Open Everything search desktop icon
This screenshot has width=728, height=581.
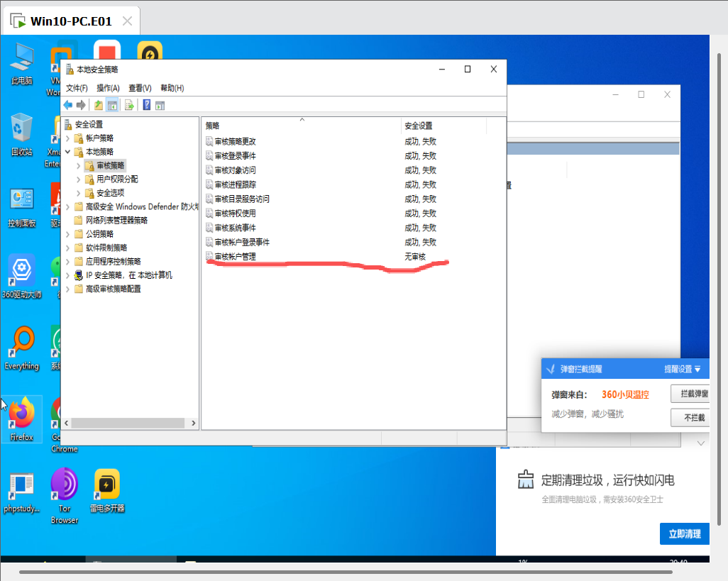tap(22, 348)
